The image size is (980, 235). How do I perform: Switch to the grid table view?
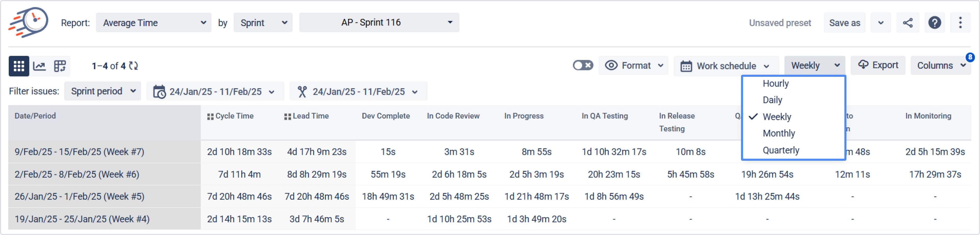point(19,66)
